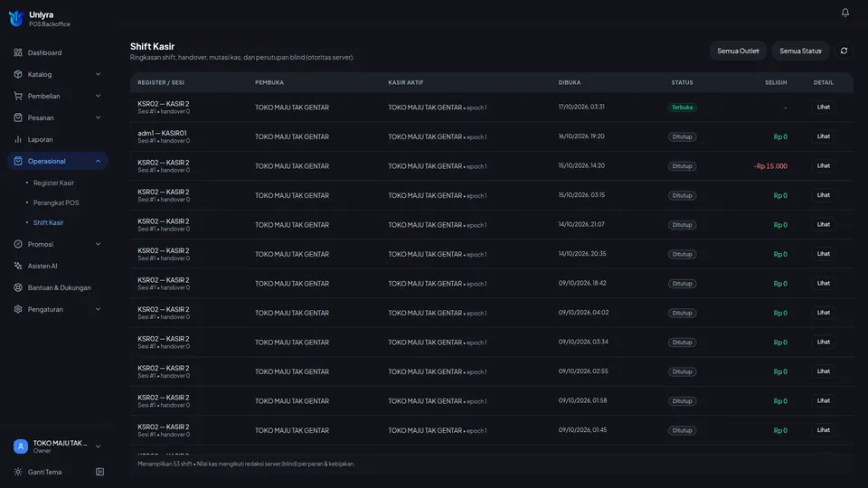
Task: Open the Semua Status filter dropdown
Action: 800,51
